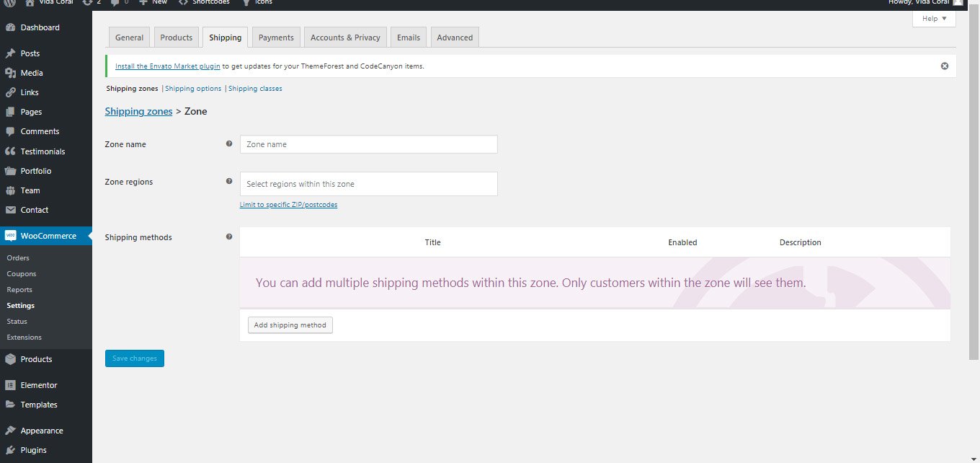Viewport: 980px width, 463px height.
Task: Open the New content menu in admin bar
Action: point(153,2)
